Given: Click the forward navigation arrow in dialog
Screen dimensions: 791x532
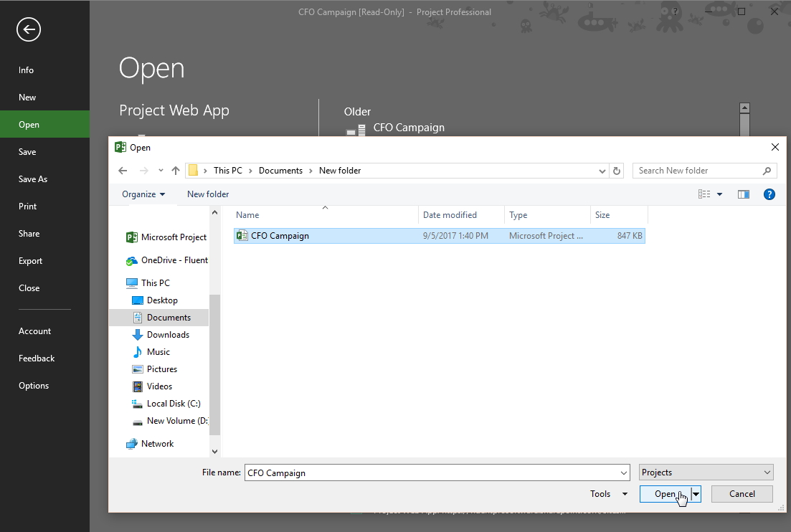Looking at the screenshot, I should [x=143, y=171].
